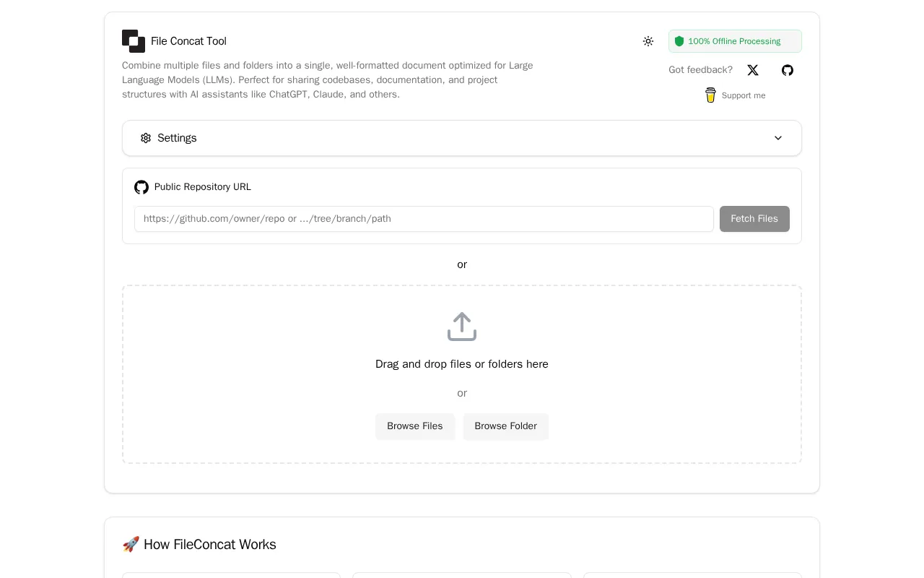Click the File Concat Tool title text
The width and height of the screenshot is (924, 578).
pos(188,41)
